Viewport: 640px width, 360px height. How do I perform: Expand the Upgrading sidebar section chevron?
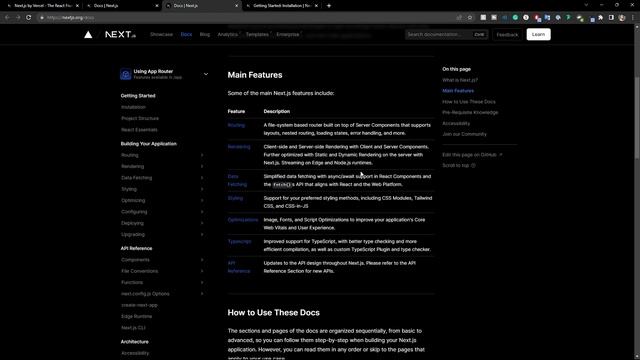pyautogui.click(x=202, y=235)
